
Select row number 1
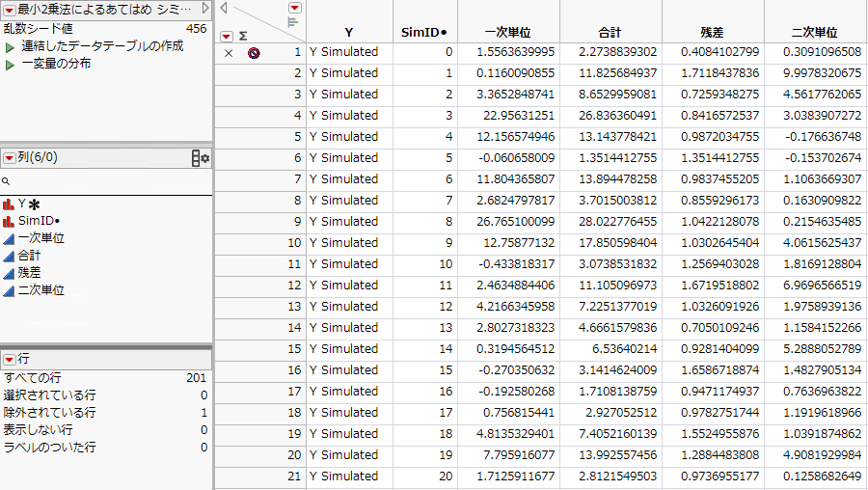[x=297, y=52]
